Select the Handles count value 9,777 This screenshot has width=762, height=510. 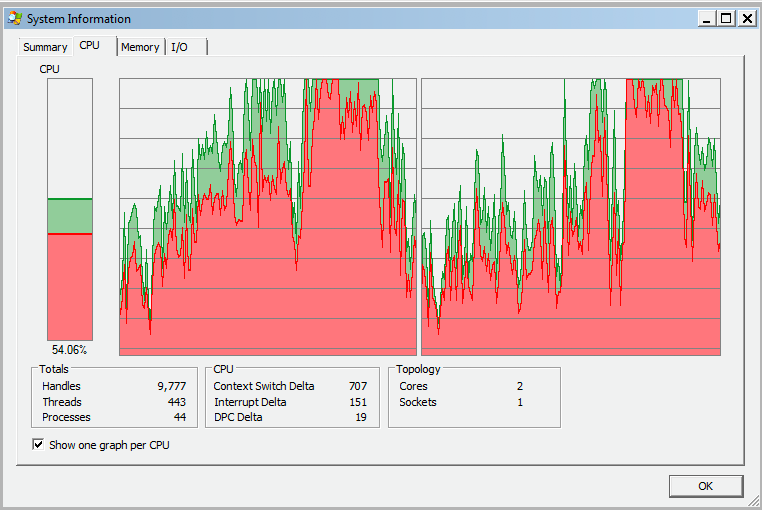(x=171, y=386)
